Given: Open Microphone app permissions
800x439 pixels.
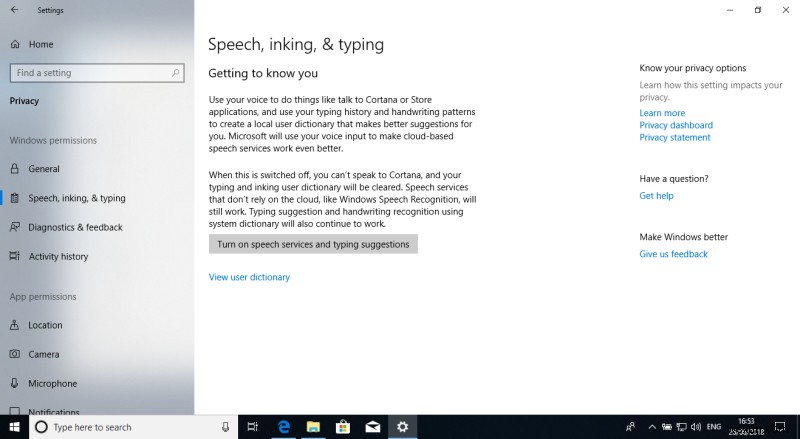Looking at the screenshot, I should [x=53, y=383].
